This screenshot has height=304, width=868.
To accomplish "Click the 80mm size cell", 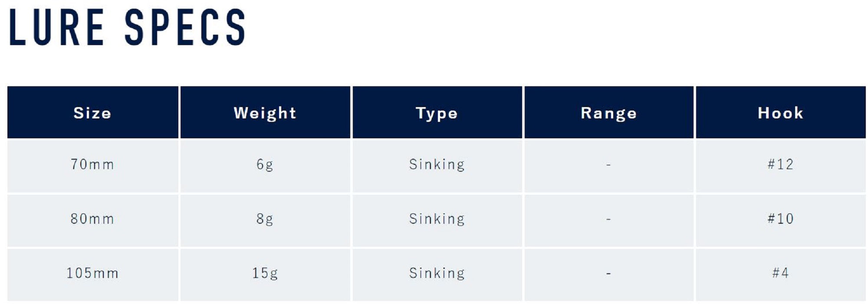I will [x=92, y=219].
